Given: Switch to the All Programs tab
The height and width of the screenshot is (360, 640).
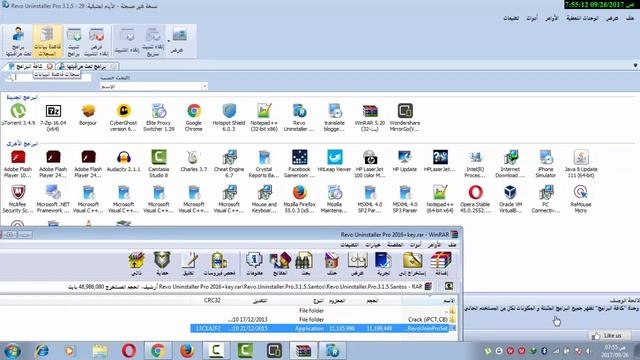Looking at the screenshot, I should [29, 66].
